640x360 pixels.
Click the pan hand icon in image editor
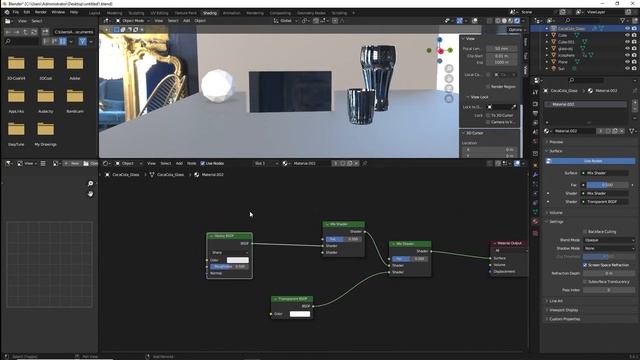[x=90, y=194]
